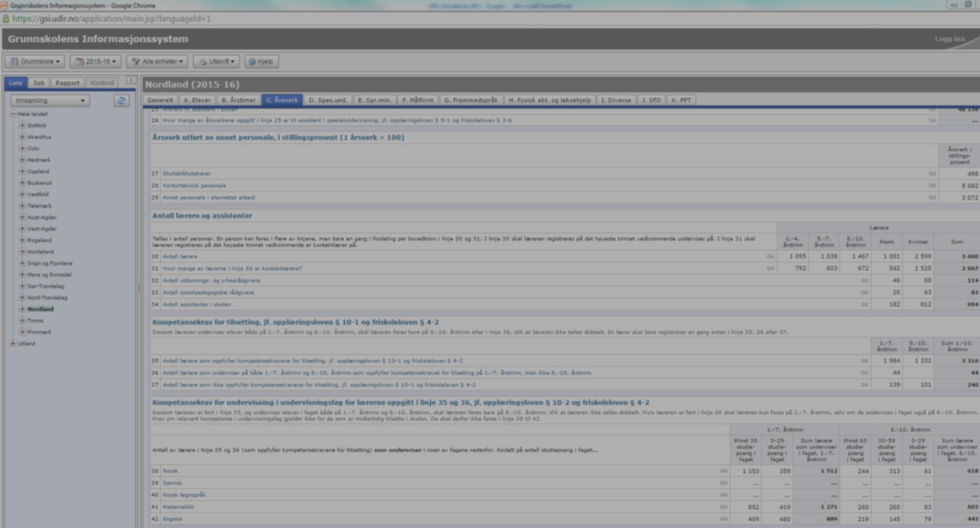
Task: Click the Norsk subject row label
Action: pos(170,471)
